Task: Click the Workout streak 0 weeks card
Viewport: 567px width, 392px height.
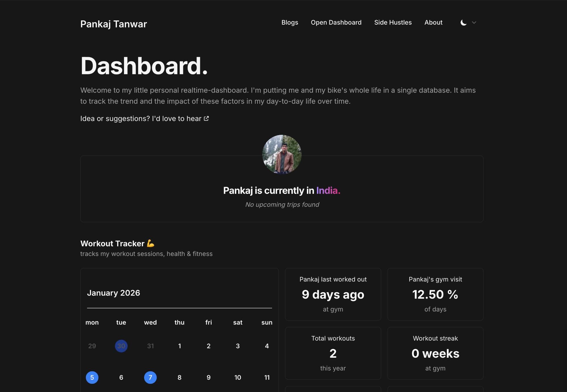Action: click(x=435, y=353)
